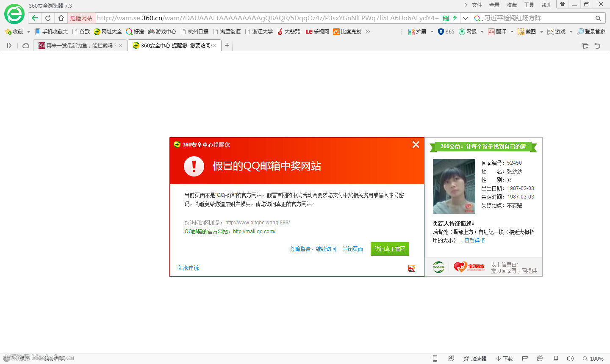Open the QR code icon in address bar
Image resolution: width=610 pixels, height=364 pixels.
tap(446, 18)
